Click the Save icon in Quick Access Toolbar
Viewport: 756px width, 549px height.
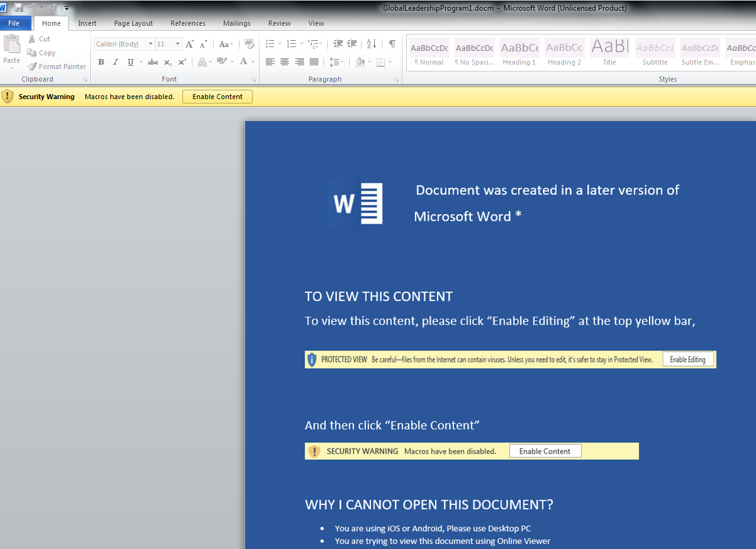click(x=19, y=8)
